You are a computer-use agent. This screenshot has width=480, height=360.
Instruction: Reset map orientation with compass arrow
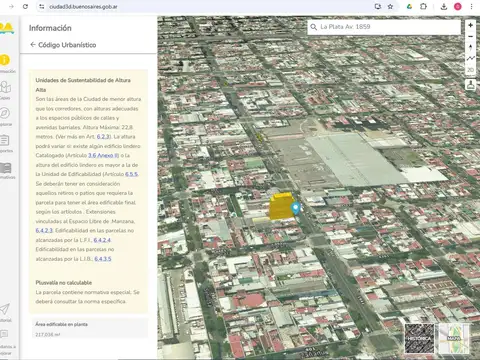(x=470, y=47)
